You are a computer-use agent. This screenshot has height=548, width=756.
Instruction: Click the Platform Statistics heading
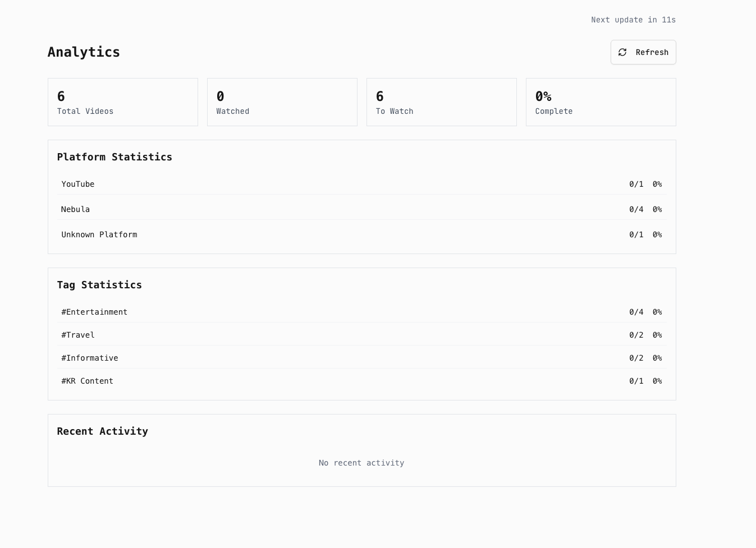pyautogui.click(x=114, y=157)
